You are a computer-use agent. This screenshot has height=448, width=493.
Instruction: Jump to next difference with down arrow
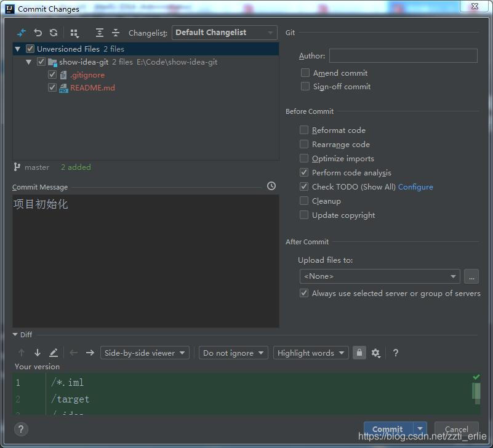point(38,353)
